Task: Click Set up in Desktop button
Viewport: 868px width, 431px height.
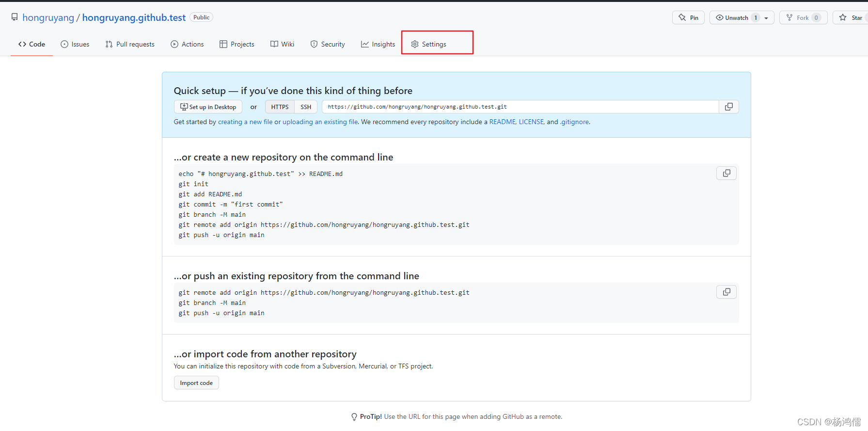Action: click(208, 107)
